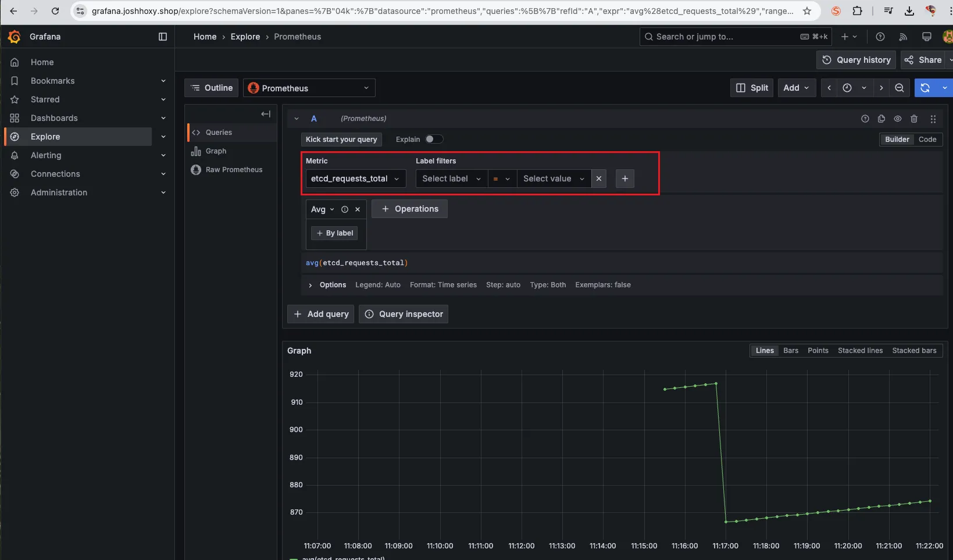Viewport: 953px width, 560px height.
Task: Click the query A help icon
Action: tap(865, 119)
